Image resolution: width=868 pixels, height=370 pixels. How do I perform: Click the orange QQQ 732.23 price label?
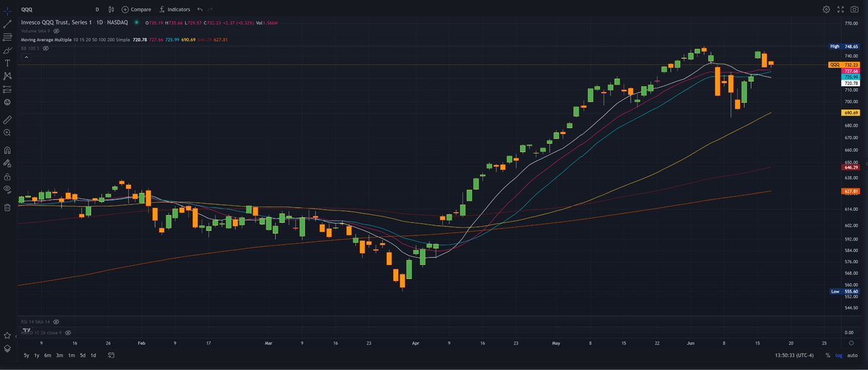(843, 65)
